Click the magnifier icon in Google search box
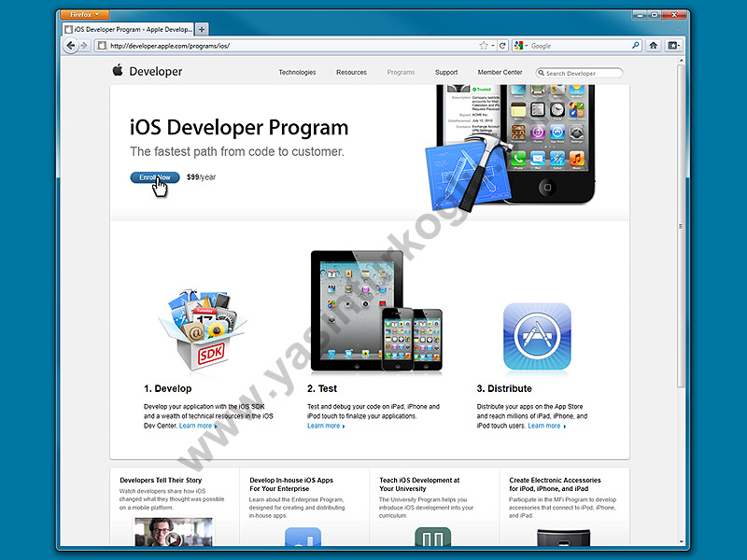The width and height of the screenshot is (747, 560). point(636,45)
